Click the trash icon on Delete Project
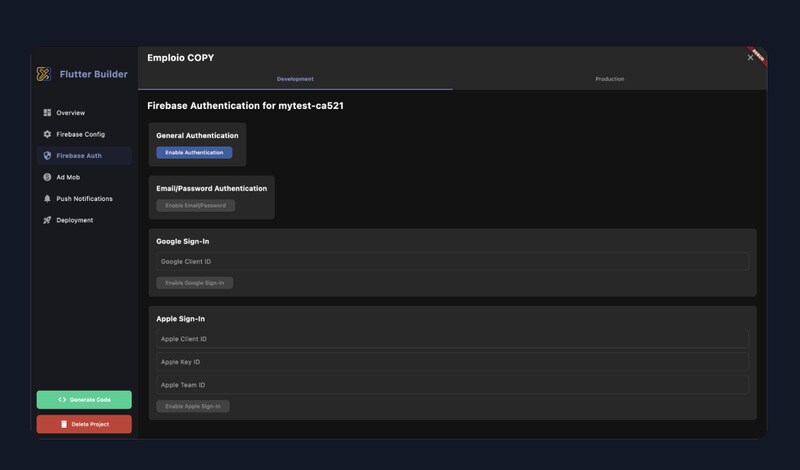 [x=64, y=424]
